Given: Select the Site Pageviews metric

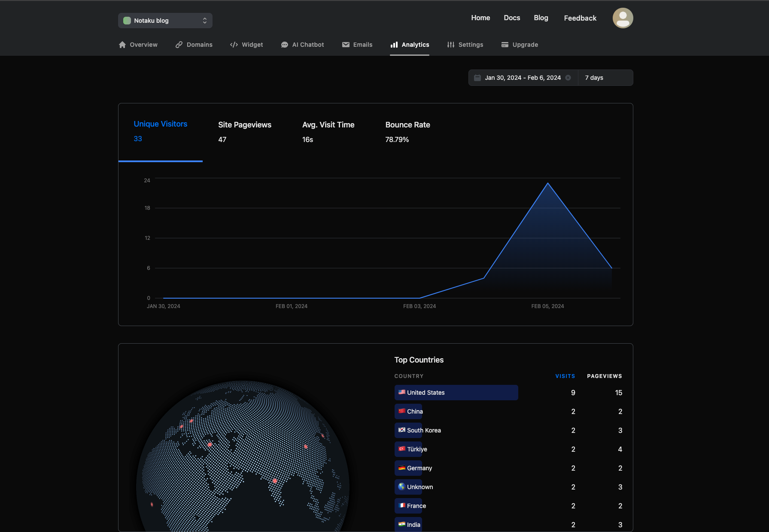Looking at the screenshot, I should (245, 132).
